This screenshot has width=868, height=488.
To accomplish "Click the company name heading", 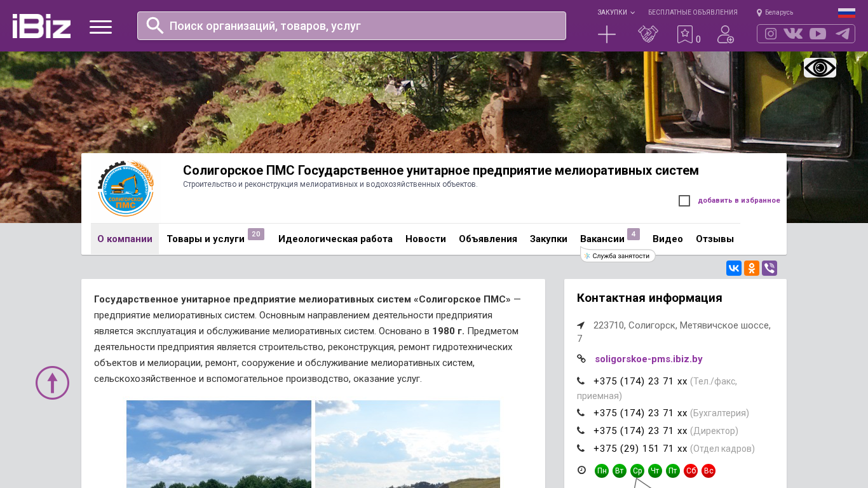I will pos(441,170).
